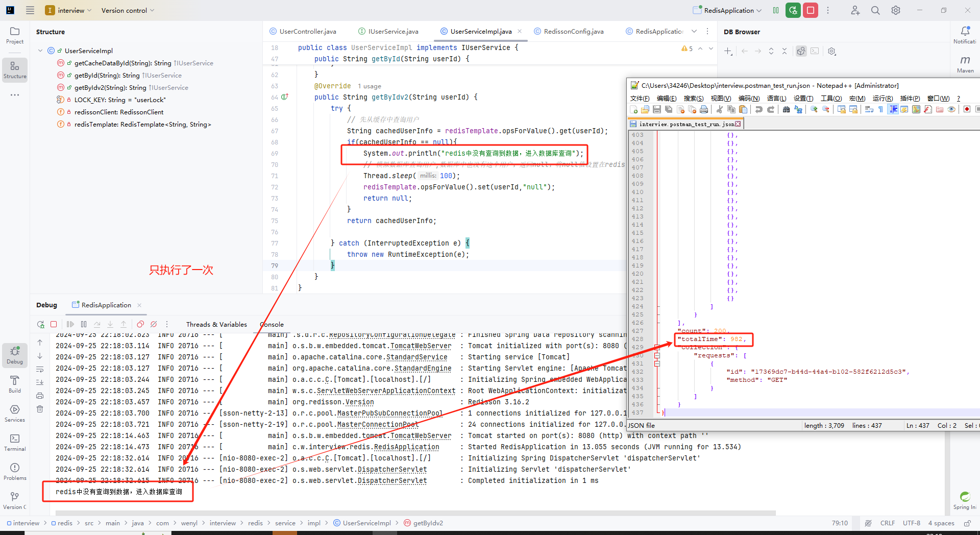
Task: Open the Problems tool window
Action: [x=15, y=472]
